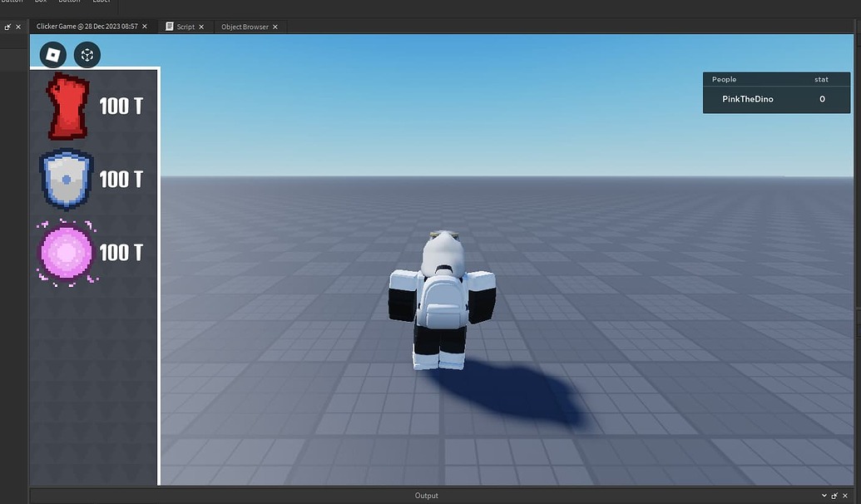Click the round cube icon beside Roblox logo
The height and width of the screenshot is (504, 861).
pos(87,55)
